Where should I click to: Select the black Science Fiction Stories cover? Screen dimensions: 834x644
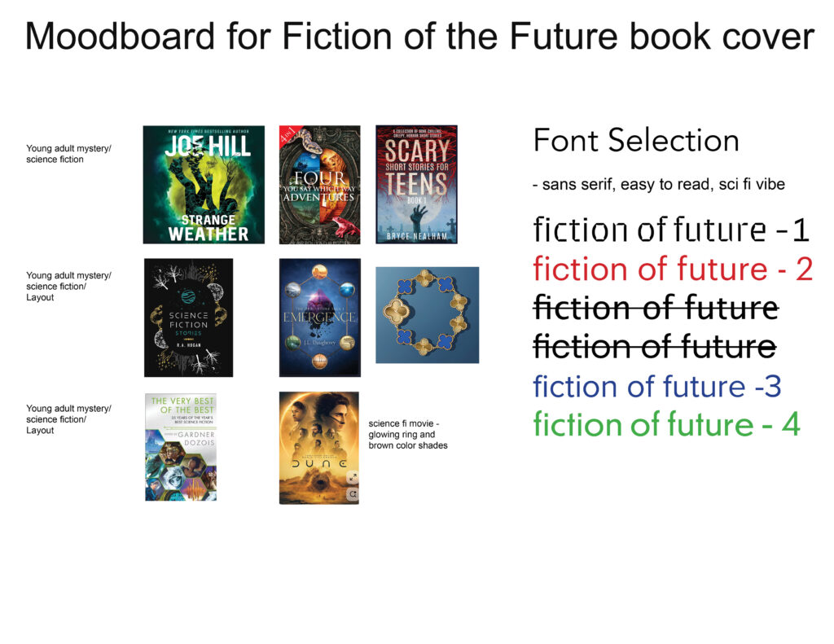click(188, 318)
